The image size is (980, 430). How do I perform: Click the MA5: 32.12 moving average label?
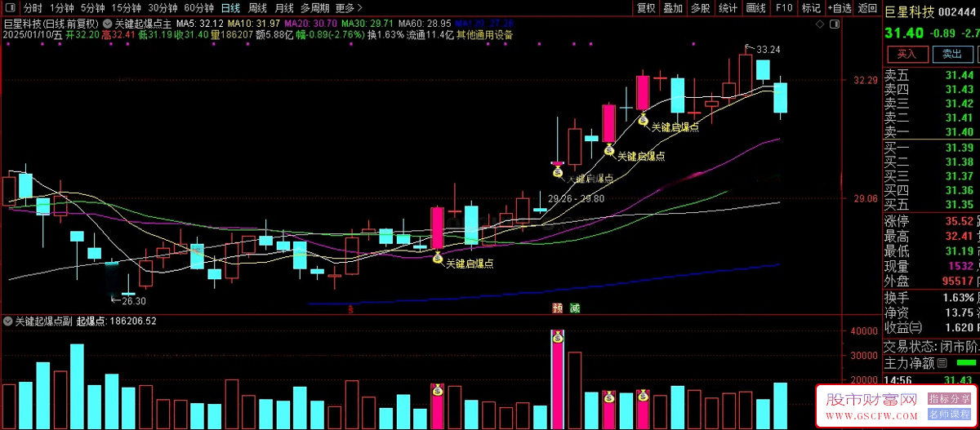point(199,24)
